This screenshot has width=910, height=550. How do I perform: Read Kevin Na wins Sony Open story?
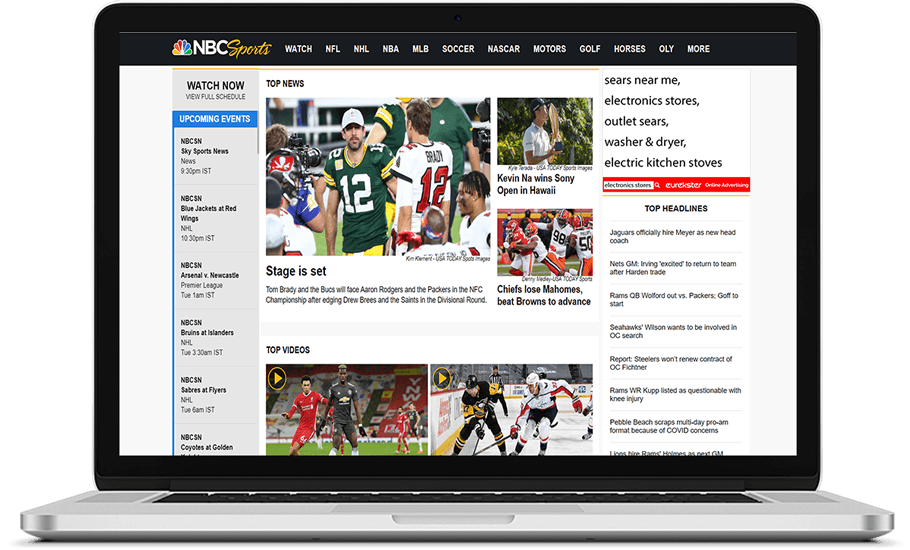click(536, 184)
